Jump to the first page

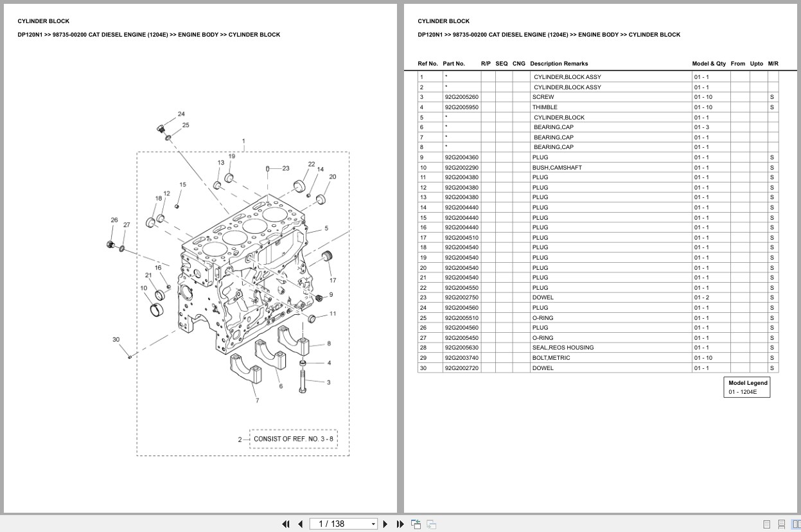[x=286, y=524]
